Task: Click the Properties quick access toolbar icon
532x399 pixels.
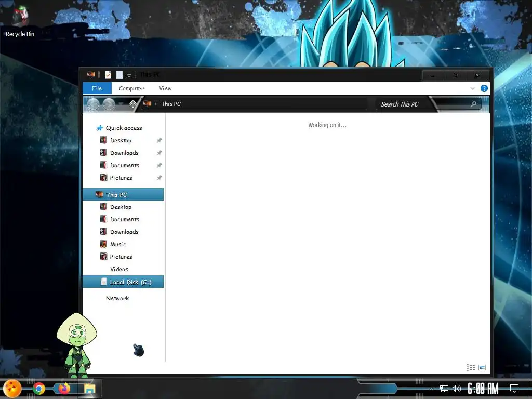Action: (108, 75)
